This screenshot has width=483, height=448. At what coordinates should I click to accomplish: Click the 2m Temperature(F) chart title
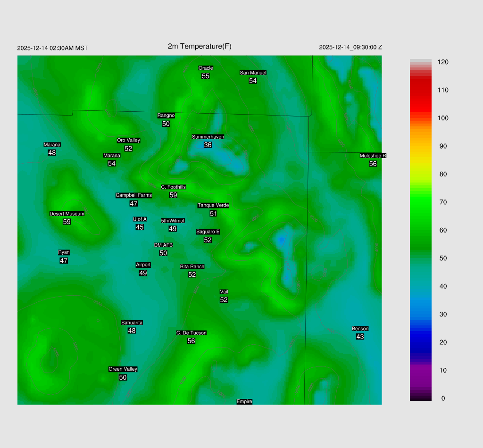[200, 46]
